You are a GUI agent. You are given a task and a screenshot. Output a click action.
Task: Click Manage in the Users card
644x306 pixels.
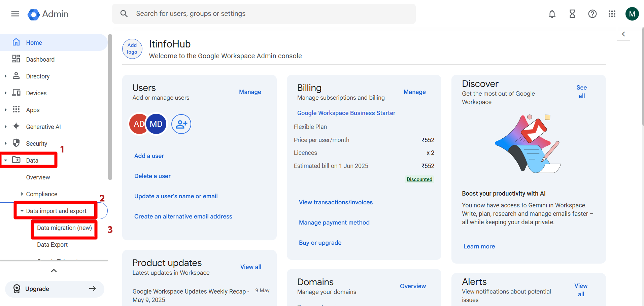point(250,92)
